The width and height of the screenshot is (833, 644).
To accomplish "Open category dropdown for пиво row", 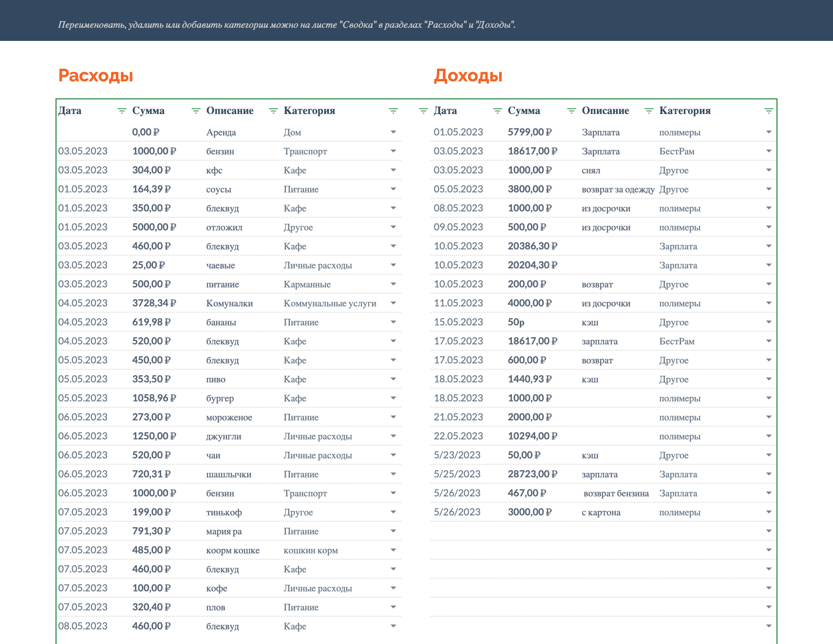I will point(393,379).
